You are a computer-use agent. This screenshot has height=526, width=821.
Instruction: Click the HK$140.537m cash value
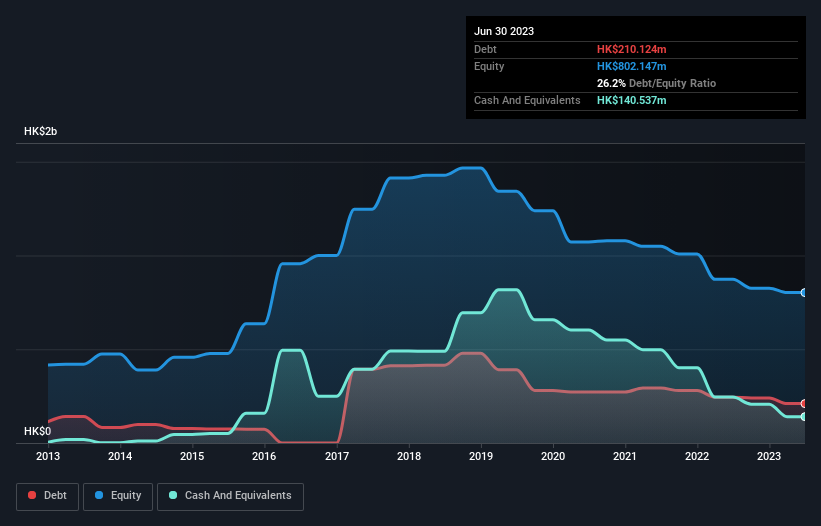click(x=631, y=100)
